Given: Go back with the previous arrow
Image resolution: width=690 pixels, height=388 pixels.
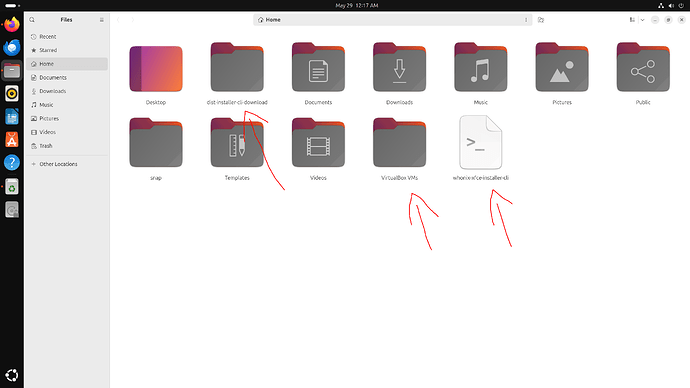Looking at the screenshot, I should (x=118, y=20).
